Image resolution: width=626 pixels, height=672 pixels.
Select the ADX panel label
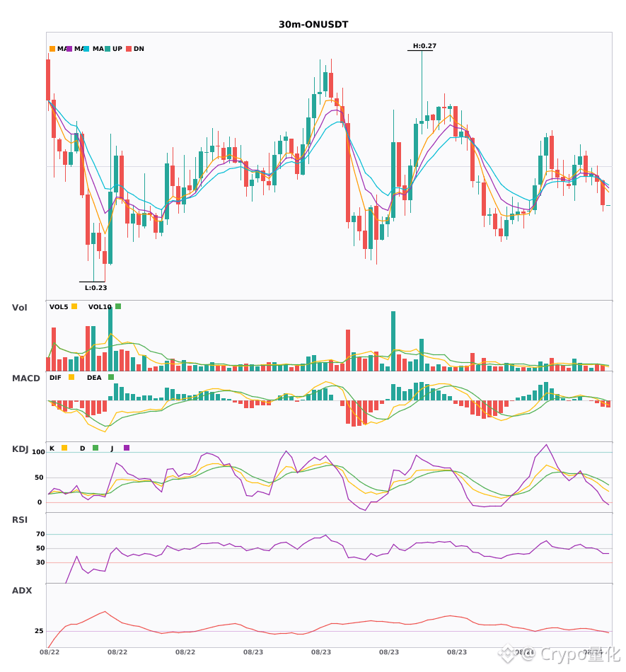coord(22,591)
